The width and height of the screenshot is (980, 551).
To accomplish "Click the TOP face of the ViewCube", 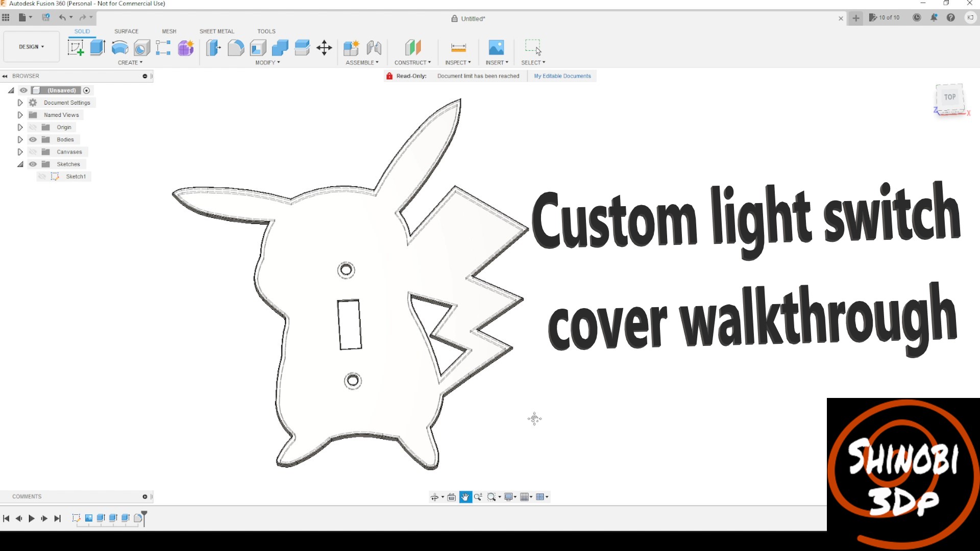I will click(949, 97).
